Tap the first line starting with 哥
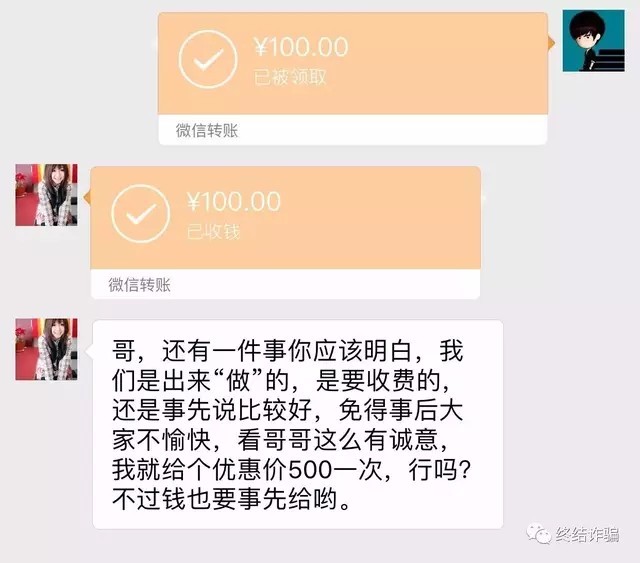Viewport: 640px width, 563px height. coord(288,351)
